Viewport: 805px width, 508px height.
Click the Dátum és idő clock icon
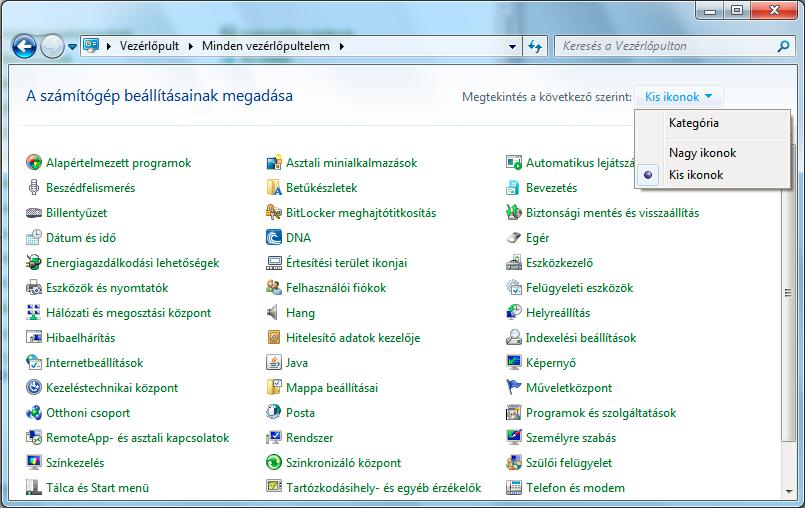(34, 237)
